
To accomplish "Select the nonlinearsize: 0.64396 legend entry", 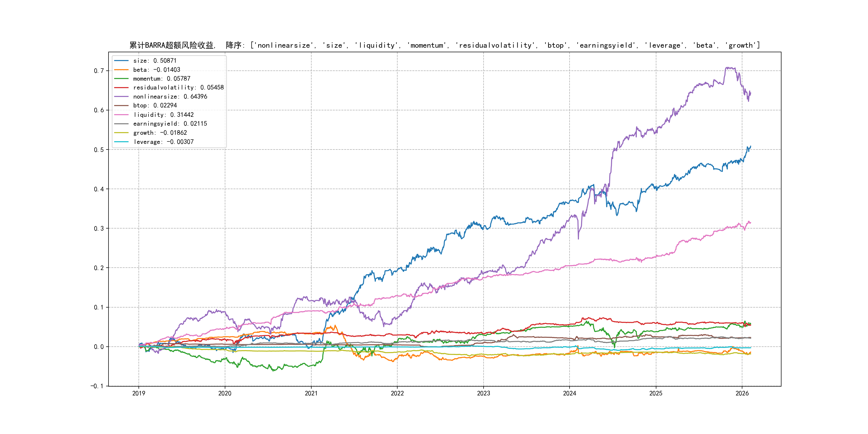I will coord(170,97).
